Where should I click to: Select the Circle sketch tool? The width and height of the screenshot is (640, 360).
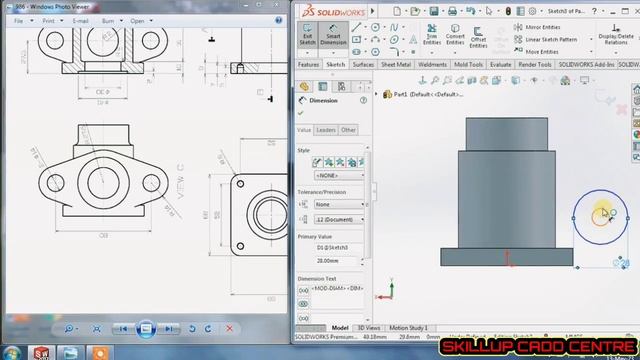[x=375, y=27]
